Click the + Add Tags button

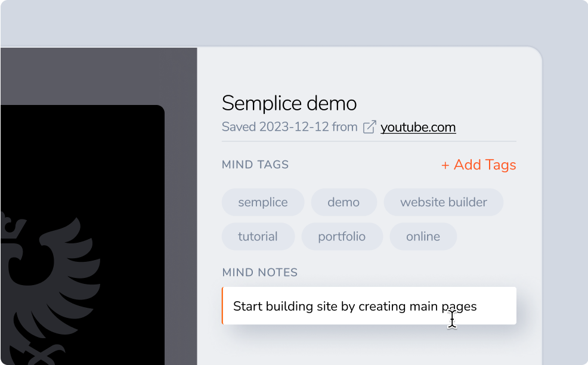pyautogui.click(x=478, y=165)
